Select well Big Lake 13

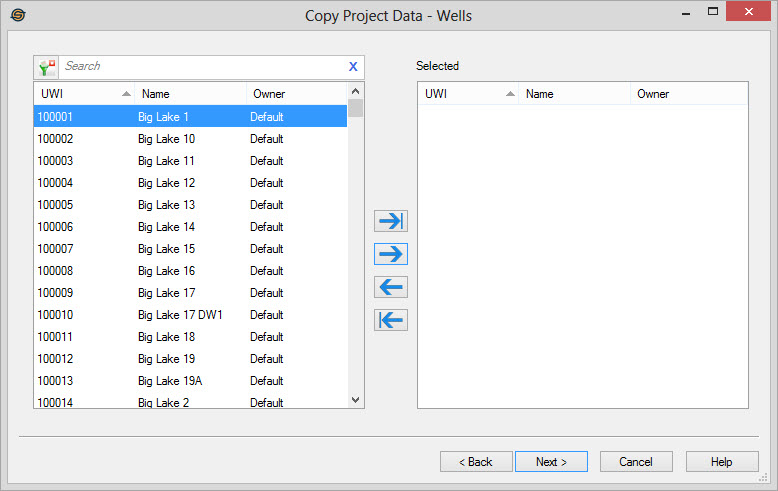tap(191, 204)
